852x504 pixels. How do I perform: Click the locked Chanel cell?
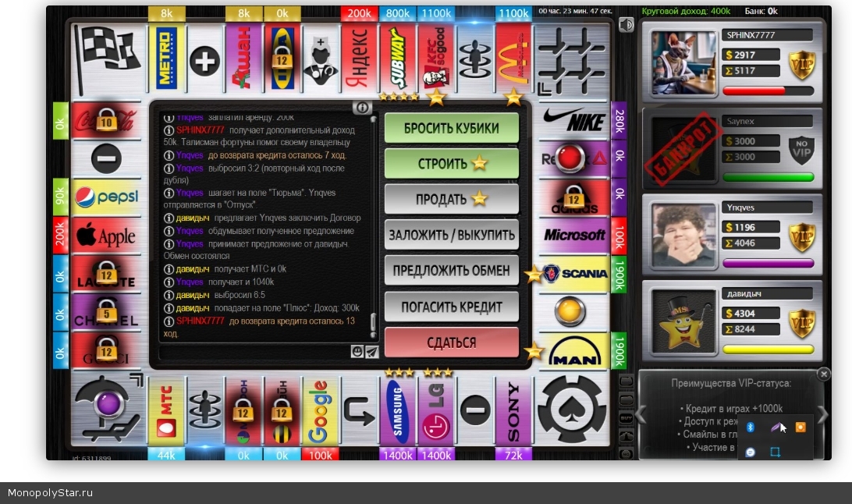[x=106, y=312]
